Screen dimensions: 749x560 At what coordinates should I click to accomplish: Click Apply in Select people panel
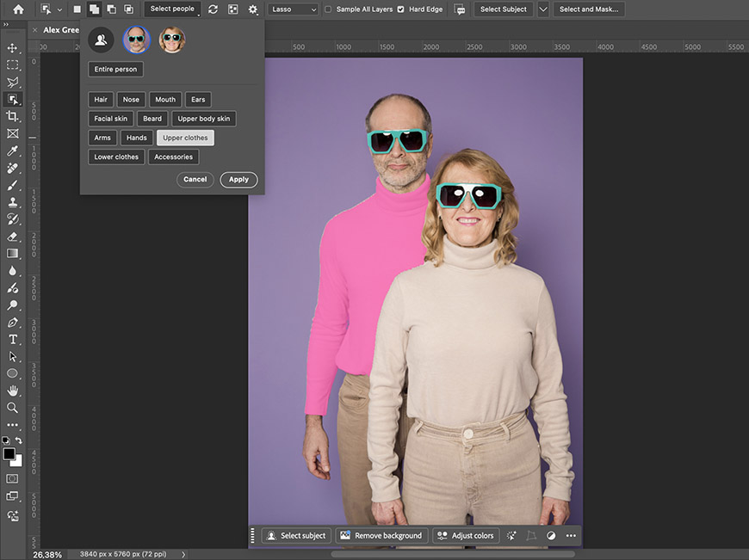pyautogui.click(x=238, y=180)
